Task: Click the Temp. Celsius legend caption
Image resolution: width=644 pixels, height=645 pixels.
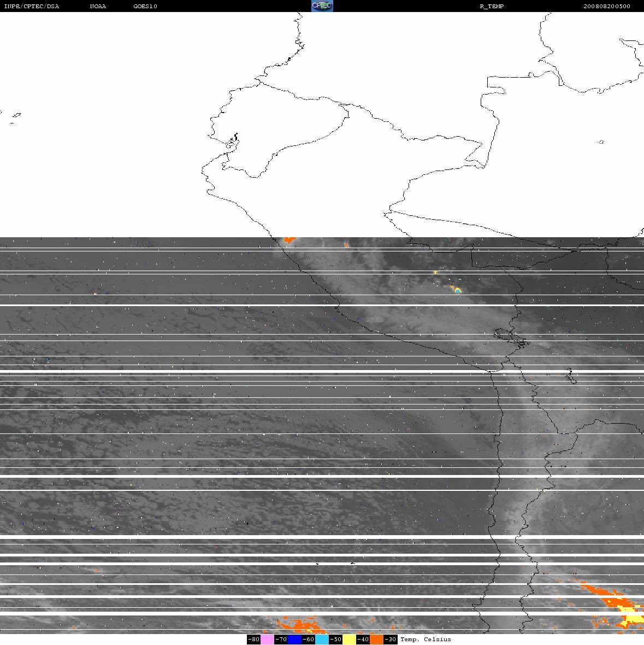Action: point(426,639)
